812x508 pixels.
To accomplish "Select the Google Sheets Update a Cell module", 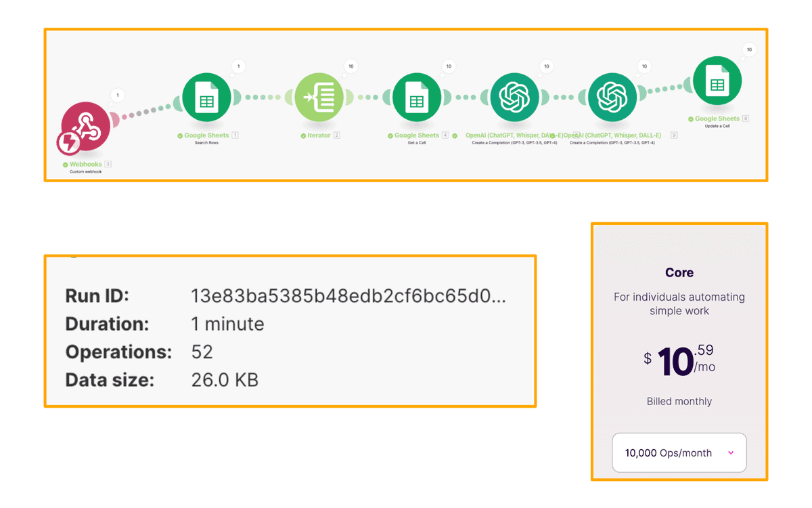I will 717,81.
